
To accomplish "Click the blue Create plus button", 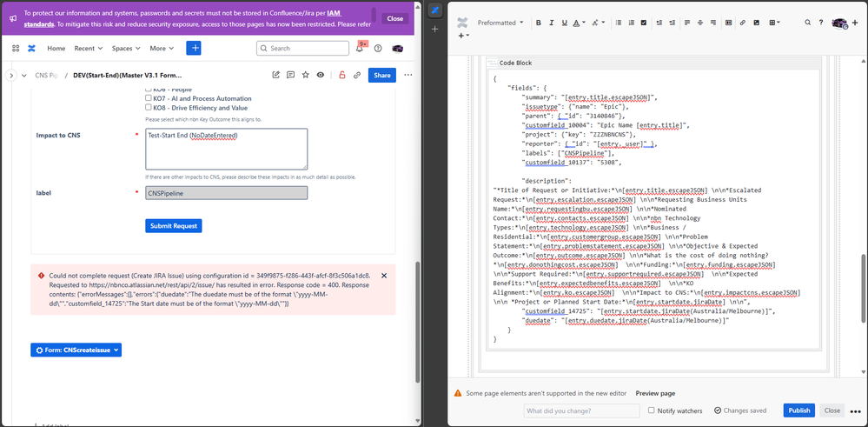I will pos(194,48).
